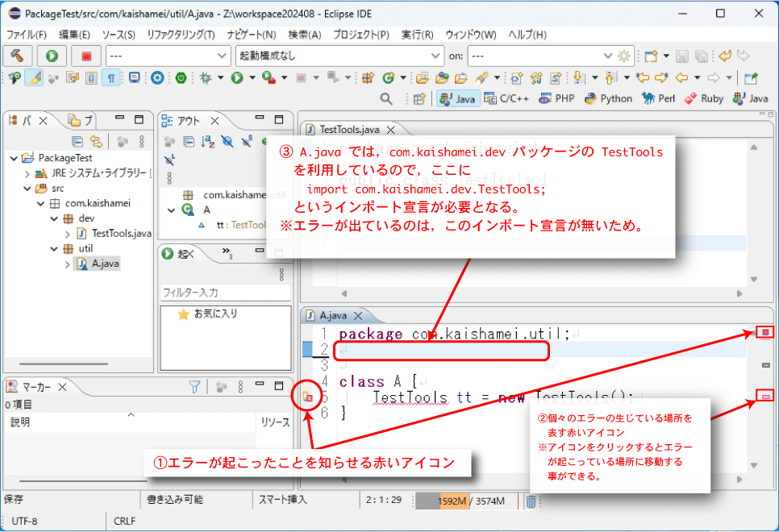The width and height of the screenshot is (779, 532).
Task: Collapse the dev package node
Action: tap(54, 218)
